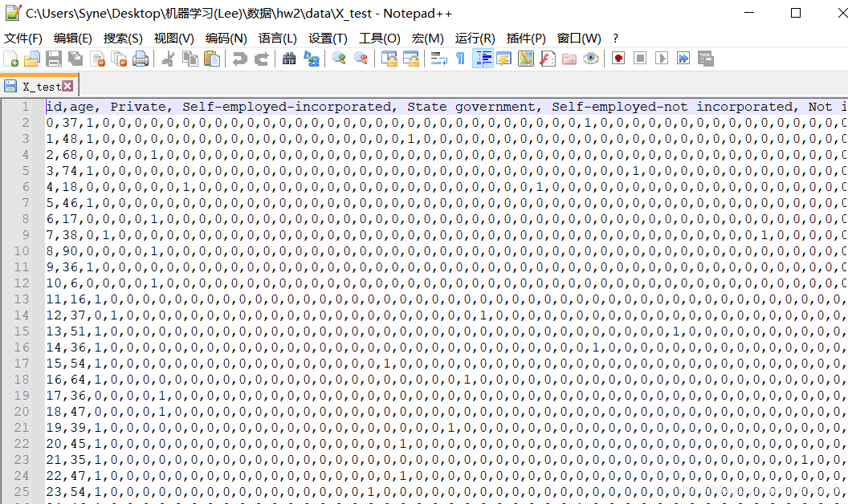Open Find with binoculars icon
This screenshot has width=848, height=504.
pos(289,59)
